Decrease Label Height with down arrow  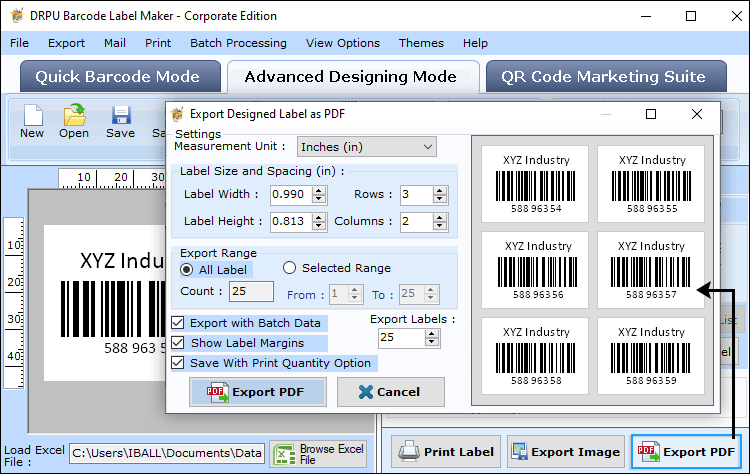(x=319, y=226)
